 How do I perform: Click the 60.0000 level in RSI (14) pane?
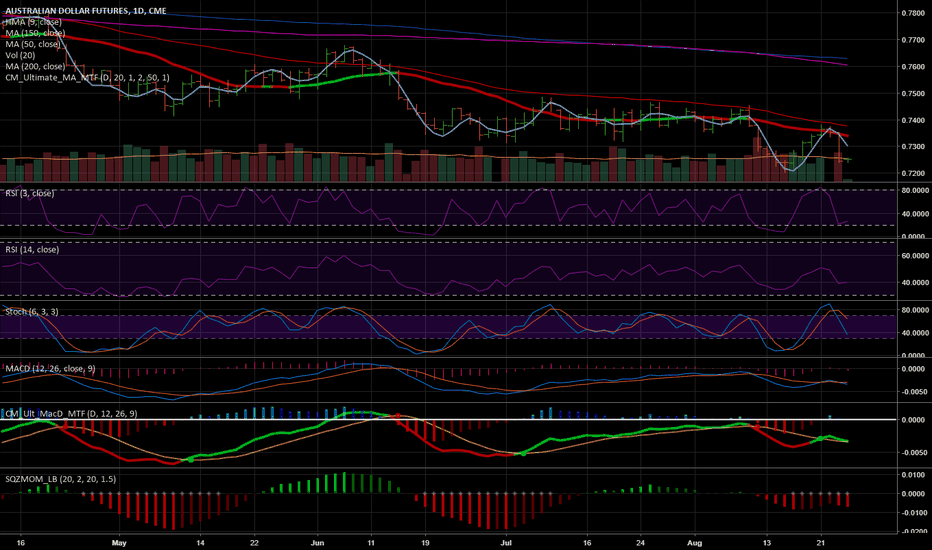pyautogui.click(x=915, y=256)
